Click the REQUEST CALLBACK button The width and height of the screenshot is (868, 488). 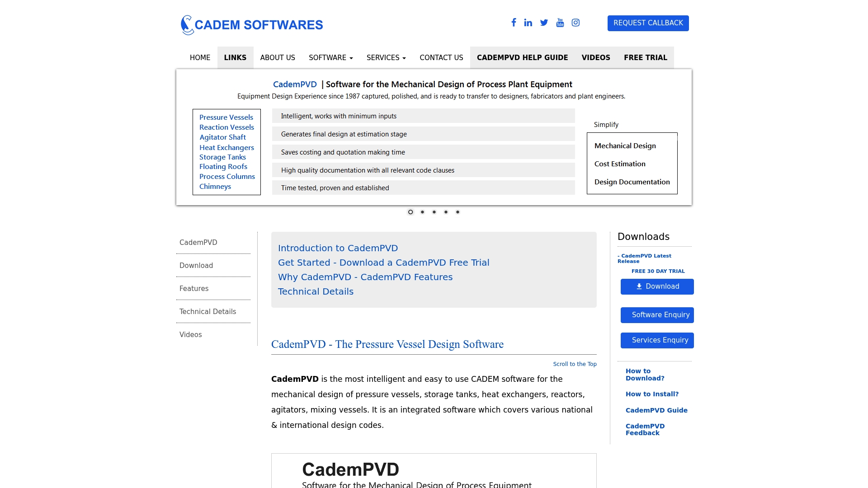648,23
